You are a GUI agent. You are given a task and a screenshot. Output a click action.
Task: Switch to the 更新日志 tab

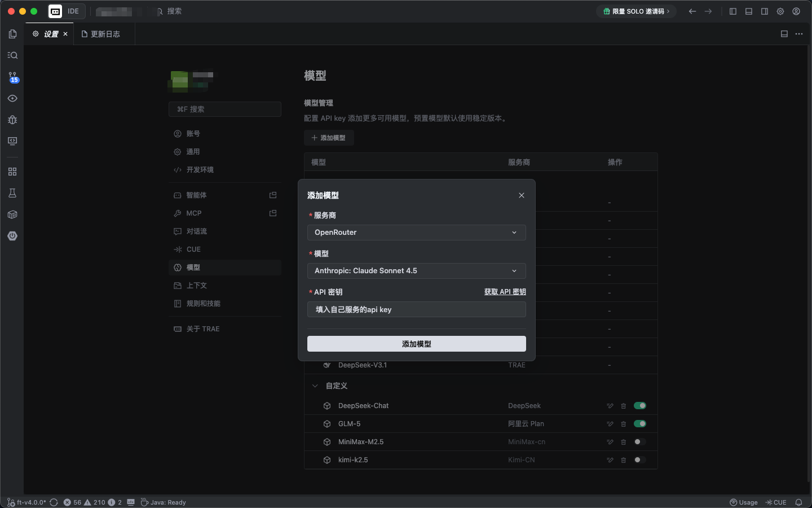click(x=104, y=34)
